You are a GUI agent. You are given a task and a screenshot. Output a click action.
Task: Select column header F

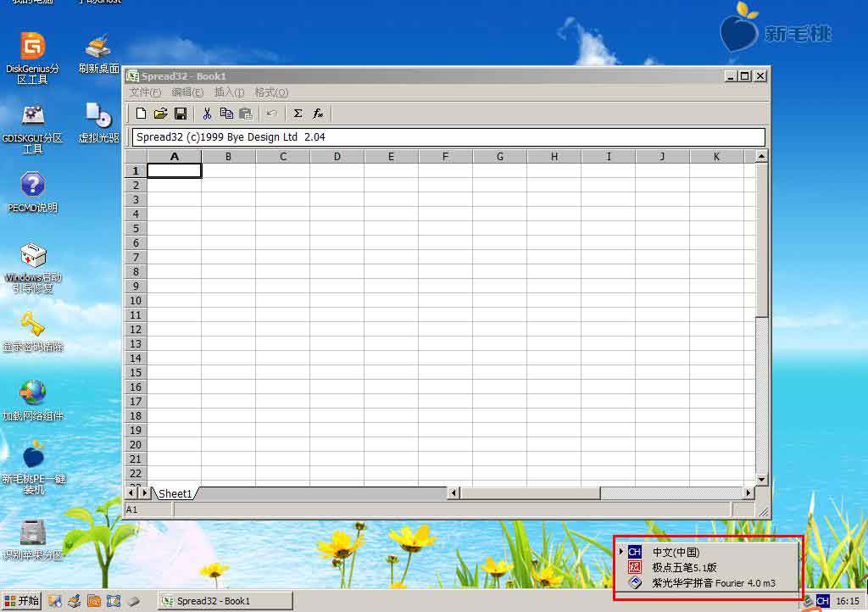445,157
